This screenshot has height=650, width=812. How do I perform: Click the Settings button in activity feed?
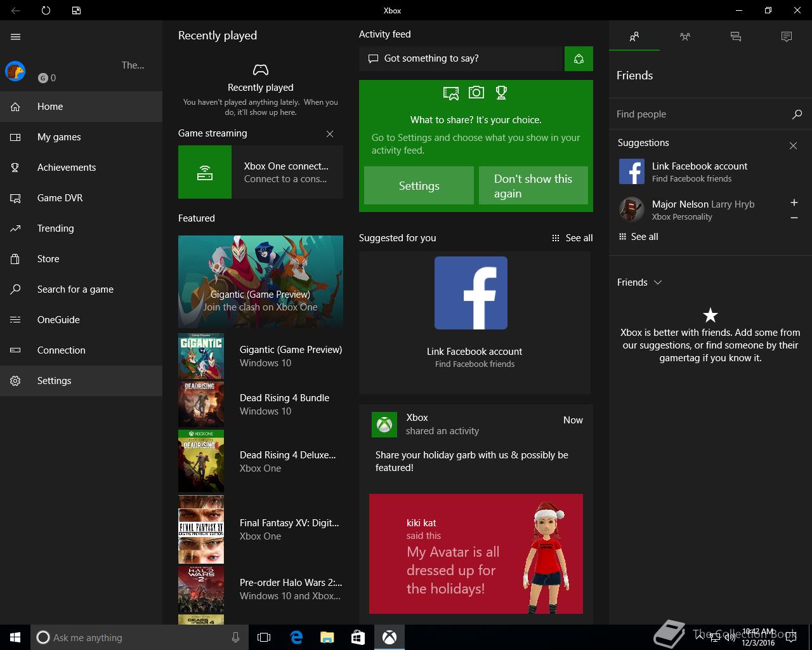pyautogui.click(x=419, y=185)
